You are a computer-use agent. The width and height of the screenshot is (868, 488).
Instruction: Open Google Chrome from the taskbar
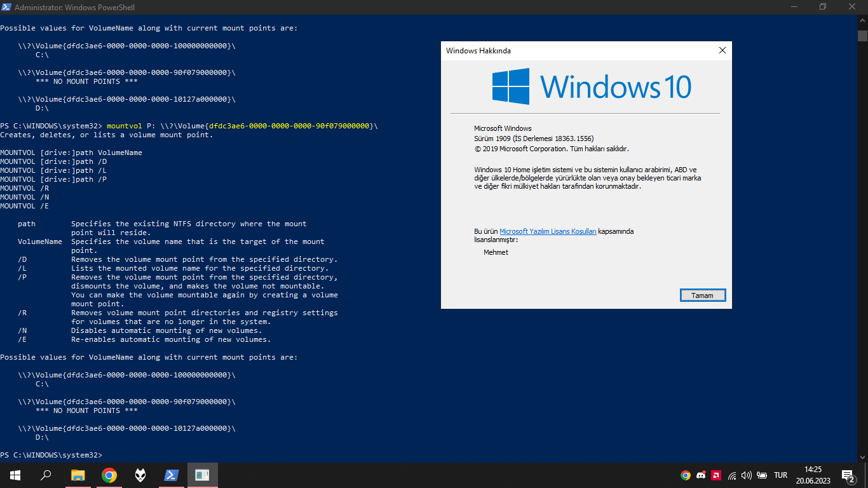tap(109, 475)
